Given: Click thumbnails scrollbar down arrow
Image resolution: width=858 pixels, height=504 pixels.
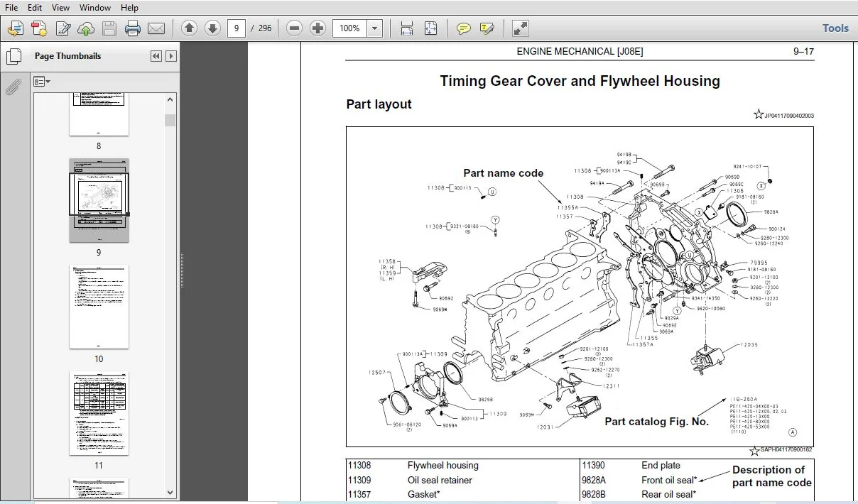Looking at the screenshot, I should click(170, 493).
